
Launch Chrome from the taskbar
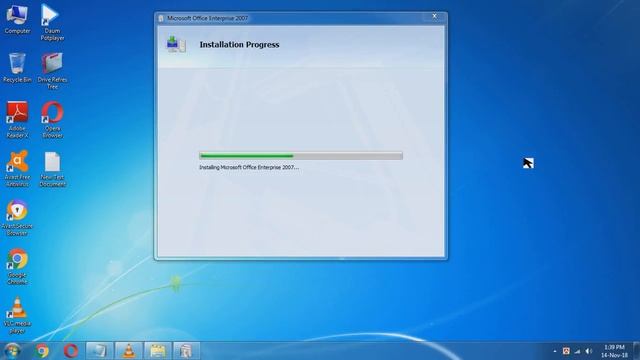(x=42, y=351)
